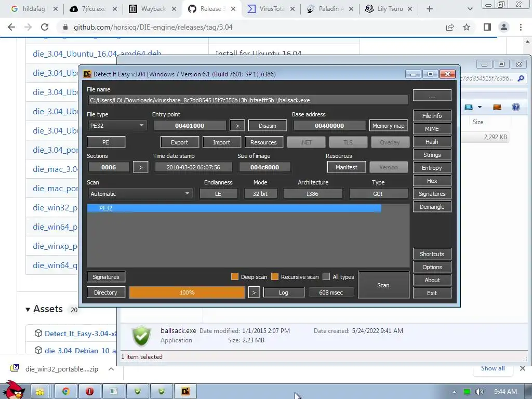Click the Chrome back arrow
The image size is (532, 399).
(11, 27)
